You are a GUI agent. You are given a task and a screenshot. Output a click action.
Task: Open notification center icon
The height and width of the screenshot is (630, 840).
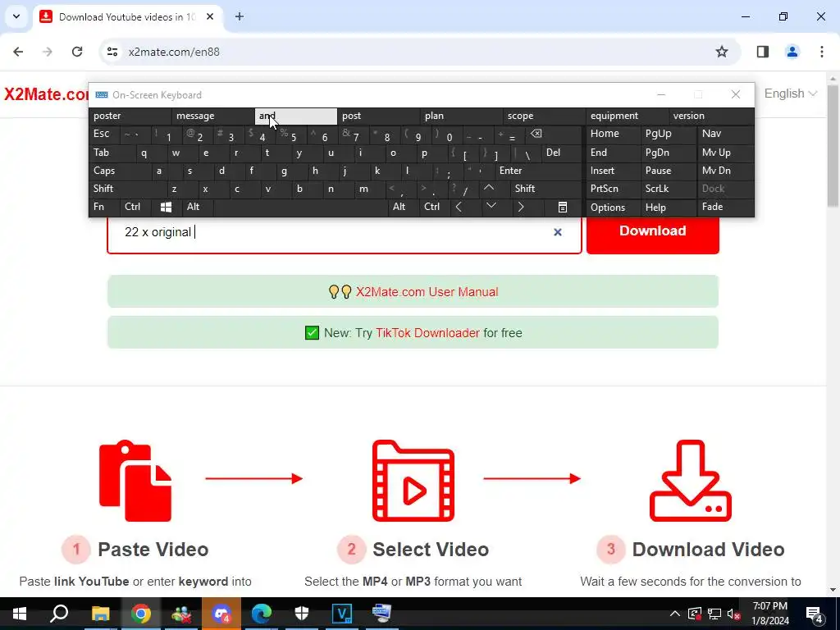(815, 614)
